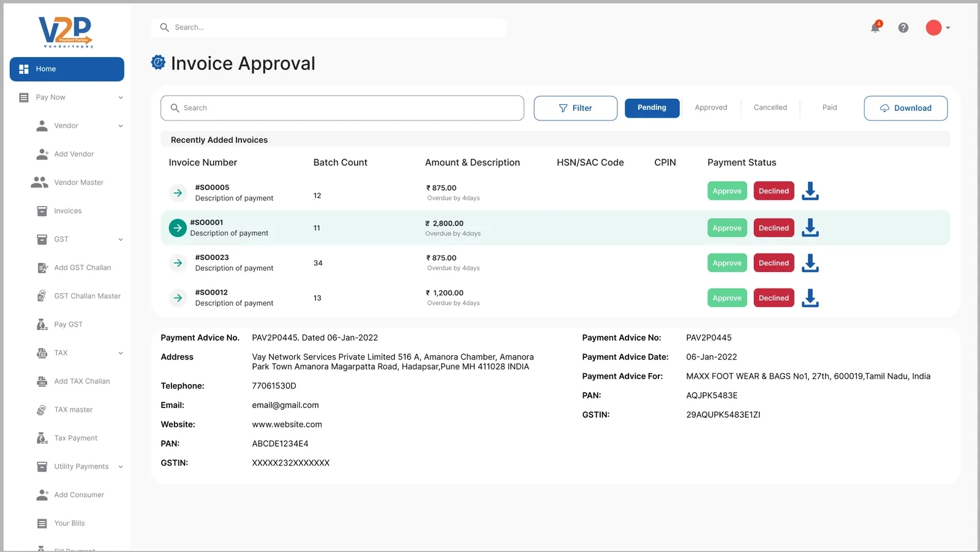Select the Batch Count column header
980x552 pixels.
click(x=340, y=162)
